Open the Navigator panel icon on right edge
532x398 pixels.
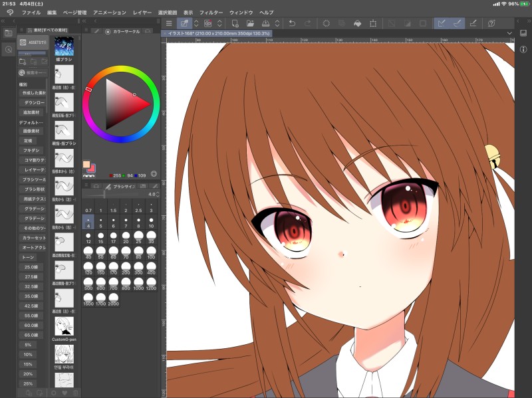coord(523,33)
